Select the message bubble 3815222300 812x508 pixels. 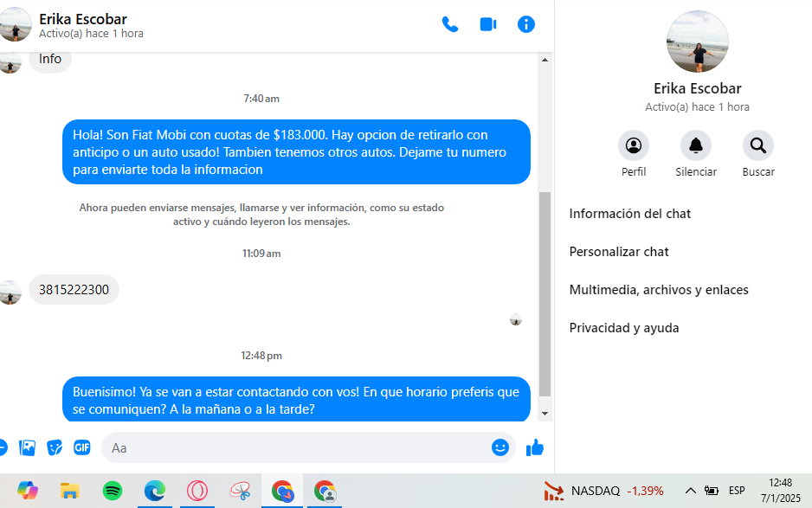74,289
